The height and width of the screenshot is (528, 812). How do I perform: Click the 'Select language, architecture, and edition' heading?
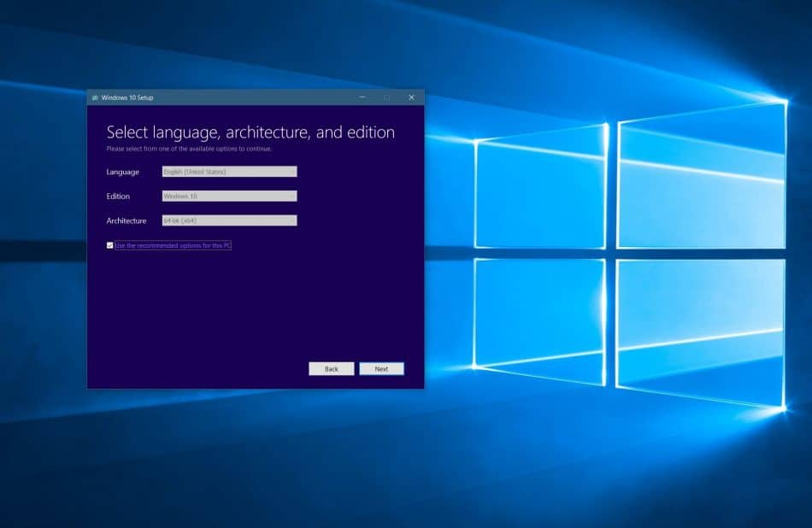(250, 132)
